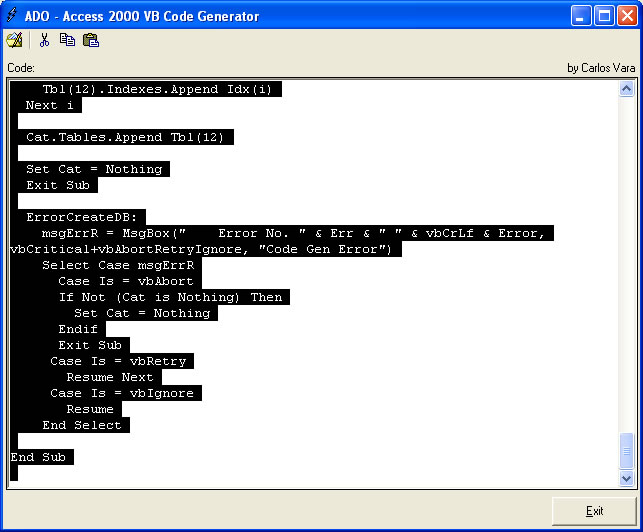Click the ErrorCreateDB: label line in code
The width and height of the screenshot is (643, 532).
click(86, 217)
